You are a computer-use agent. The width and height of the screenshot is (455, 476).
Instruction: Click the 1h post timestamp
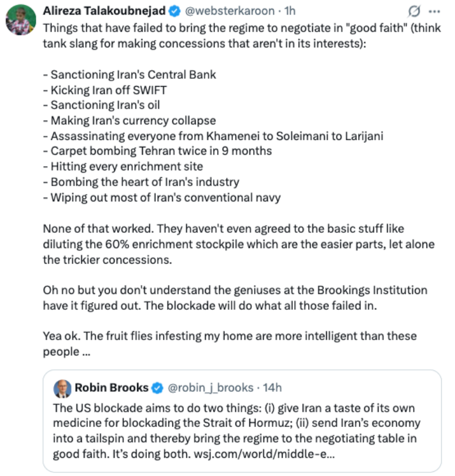click(x=290, y=11)
